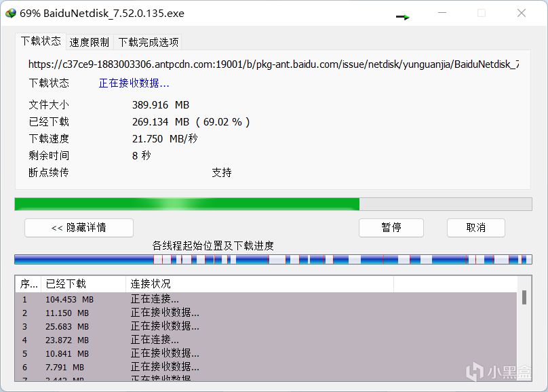The image size is (548, 392).
Task: Click the speed value 21.750 MB/秒
Action: (x=165, y=139)
